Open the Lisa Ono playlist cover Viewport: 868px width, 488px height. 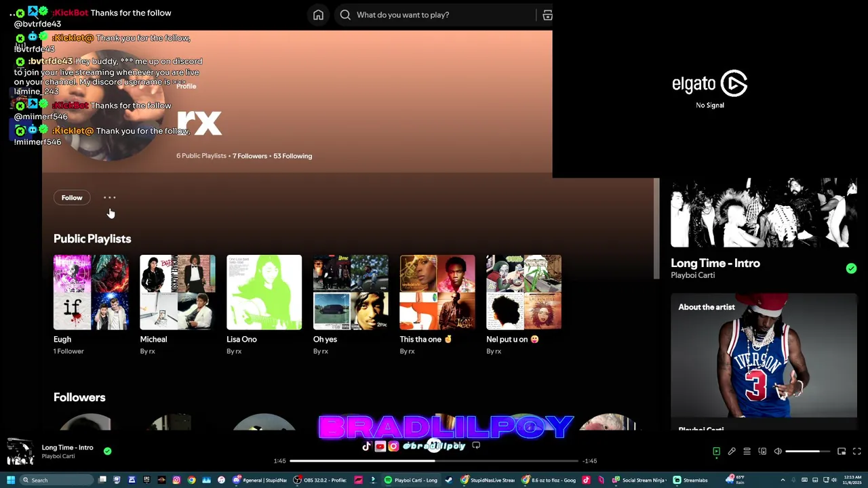(x=264, y=292)
